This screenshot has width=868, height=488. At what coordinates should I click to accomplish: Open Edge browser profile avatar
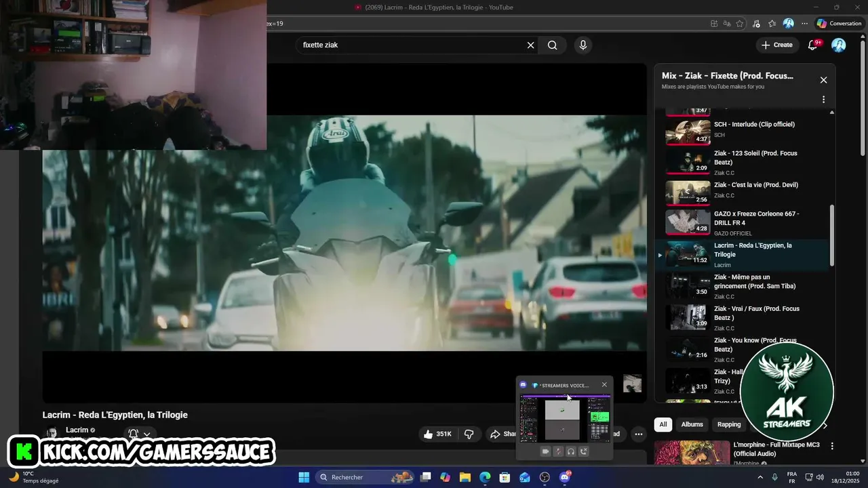(x=788, y=23)
